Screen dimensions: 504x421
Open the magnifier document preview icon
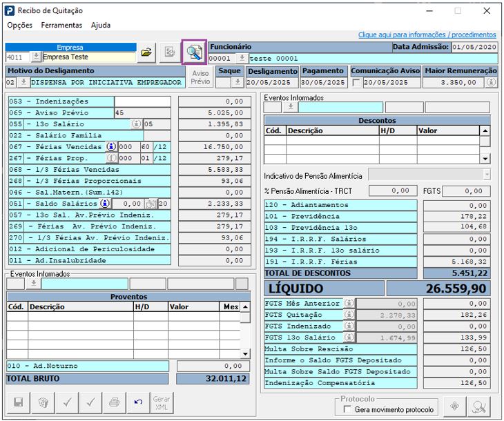point(194,52)
